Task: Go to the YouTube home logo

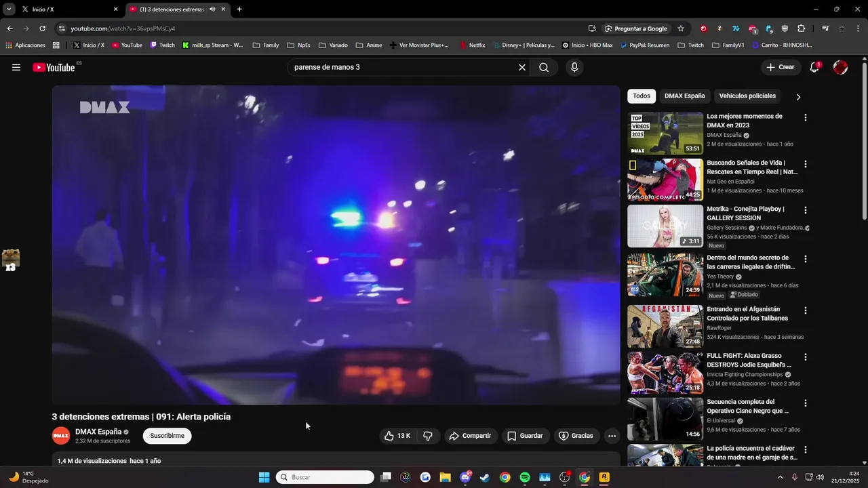Action: coord(54,67)
